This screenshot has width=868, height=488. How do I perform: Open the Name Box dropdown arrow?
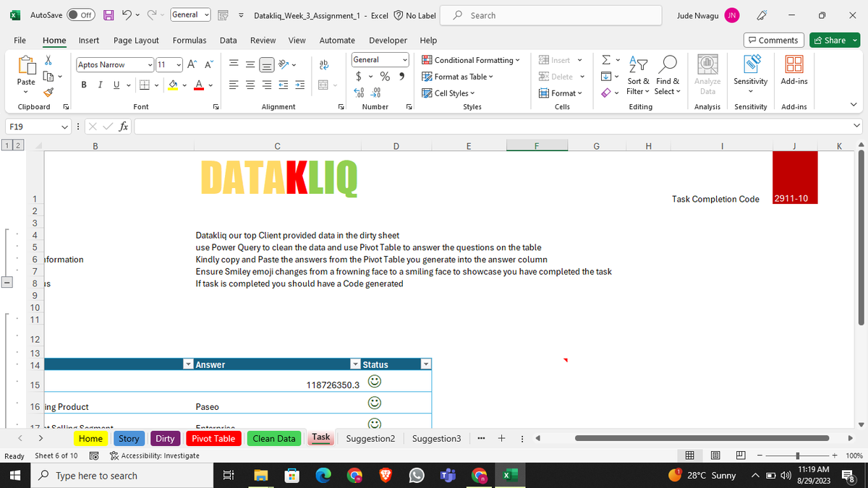point(66,127)
